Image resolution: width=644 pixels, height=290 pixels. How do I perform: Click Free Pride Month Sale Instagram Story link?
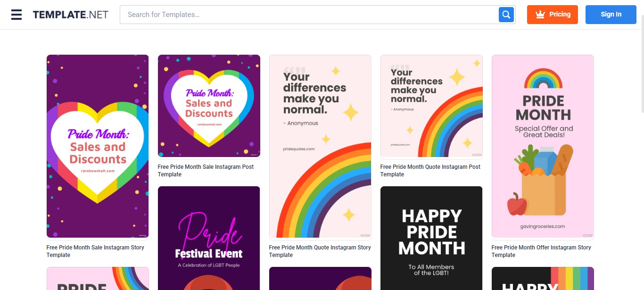click(95, 251)
